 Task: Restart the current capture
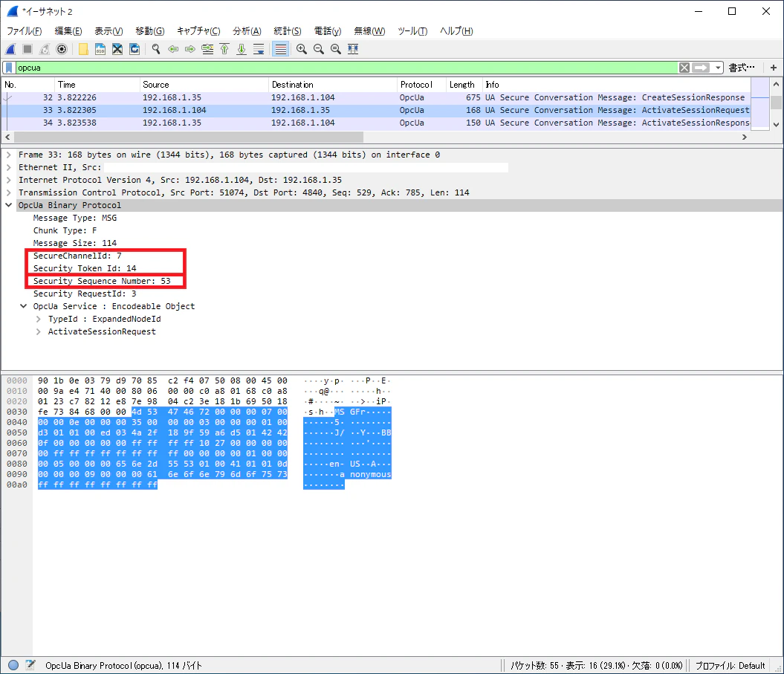(45, 49)
